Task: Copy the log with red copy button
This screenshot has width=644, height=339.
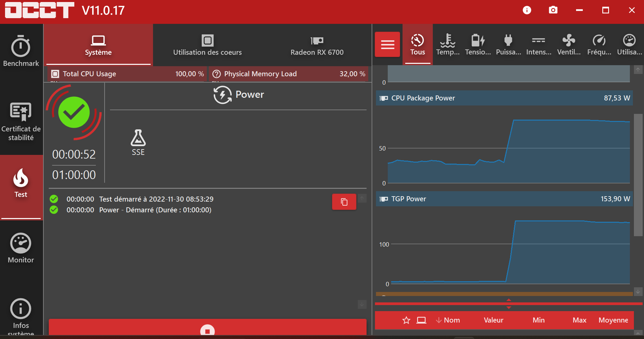Action: (344, 202)
